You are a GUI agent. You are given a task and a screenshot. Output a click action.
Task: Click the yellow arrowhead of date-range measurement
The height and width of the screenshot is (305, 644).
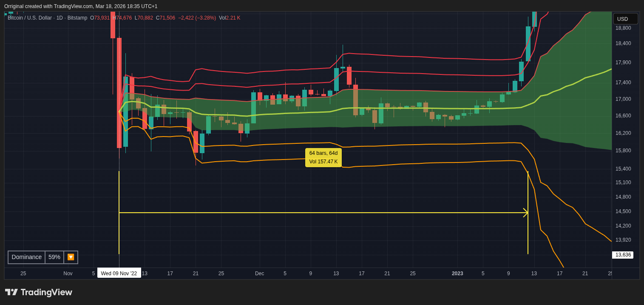click(525, 213)
